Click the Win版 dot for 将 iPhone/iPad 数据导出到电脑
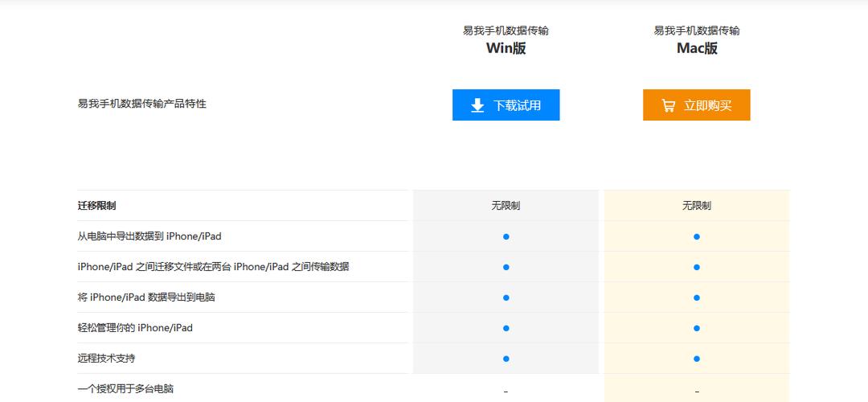Image resolution: width=868 pixels, height=402 pixels. pos(506,297)
